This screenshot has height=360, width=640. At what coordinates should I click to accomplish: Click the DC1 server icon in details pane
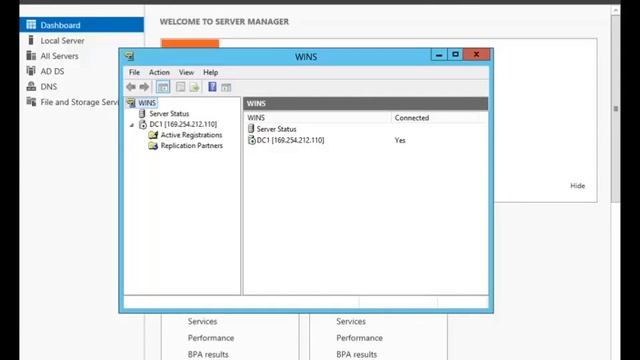[x=252, y=140]
